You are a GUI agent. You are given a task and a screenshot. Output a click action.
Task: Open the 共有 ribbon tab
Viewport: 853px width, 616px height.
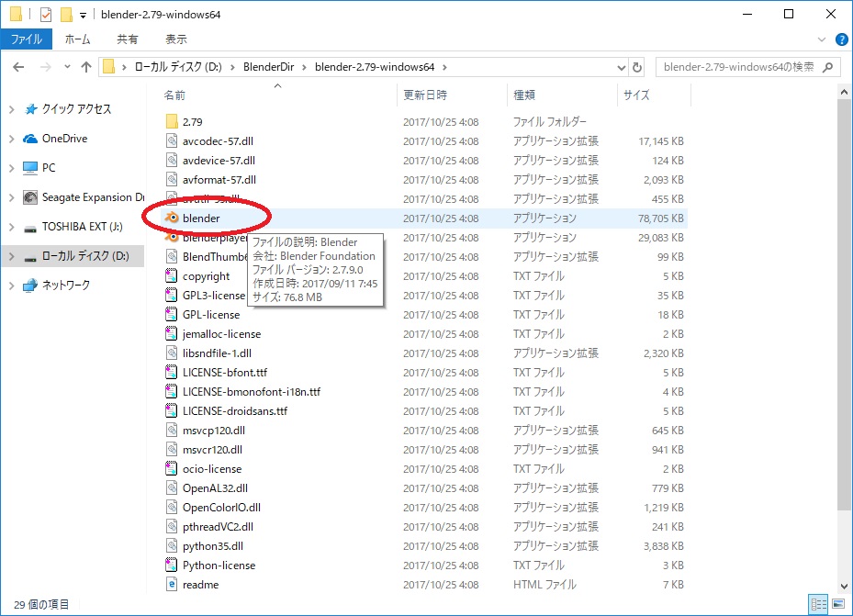click(128, 39)
